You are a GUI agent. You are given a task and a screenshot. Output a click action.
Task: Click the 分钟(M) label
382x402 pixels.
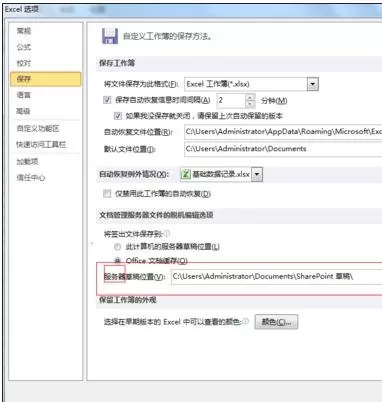[x=274, y=100]
